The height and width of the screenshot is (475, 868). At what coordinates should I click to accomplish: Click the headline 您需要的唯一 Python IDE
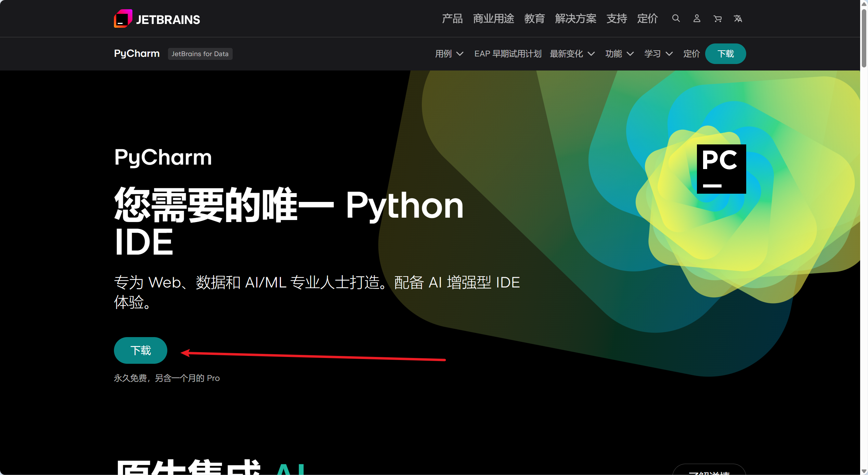(x=289, y=222)
